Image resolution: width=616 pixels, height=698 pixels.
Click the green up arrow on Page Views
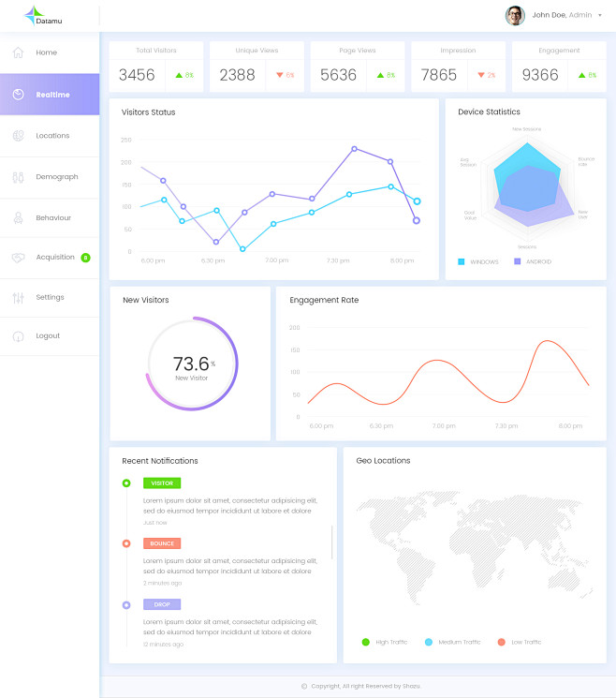[x=380, y=75]
